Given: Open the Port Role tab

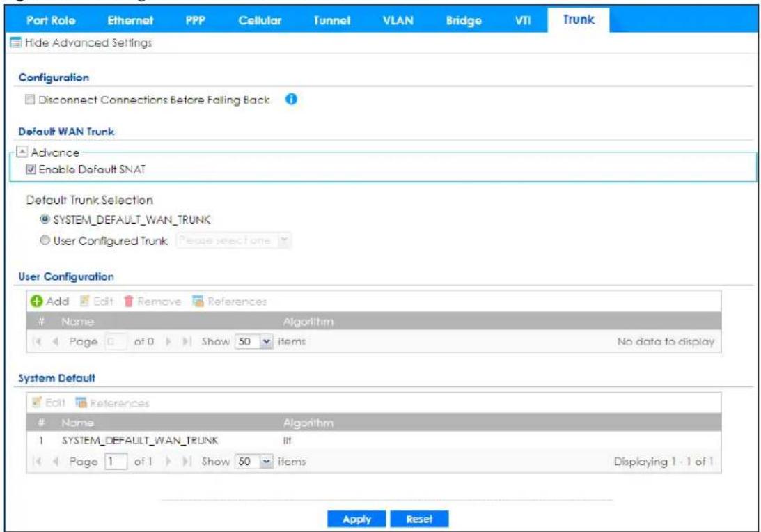Looking at the screenshot, I should coord(50,20).
